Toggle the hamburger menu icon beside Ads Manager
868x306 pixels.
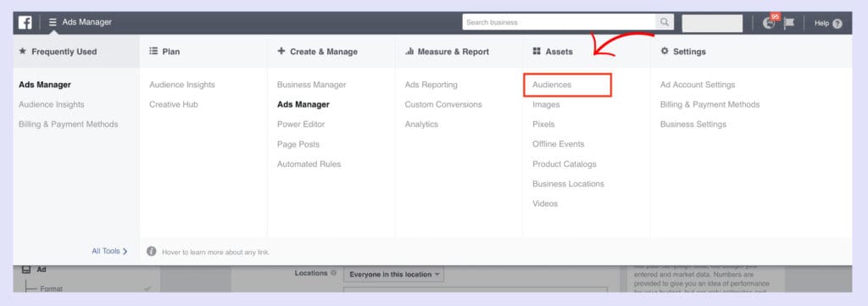click(53, 23)
